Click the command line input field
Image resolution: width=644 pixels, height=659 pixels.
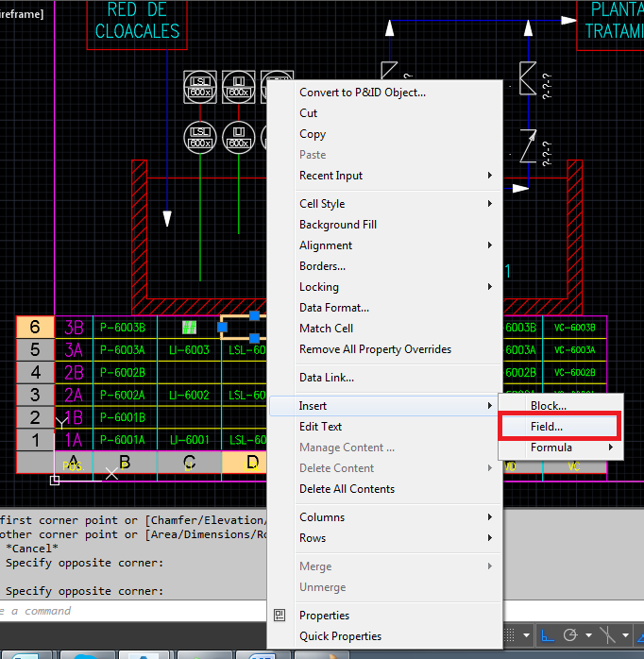pyautogui.click(x=133, y=611)
